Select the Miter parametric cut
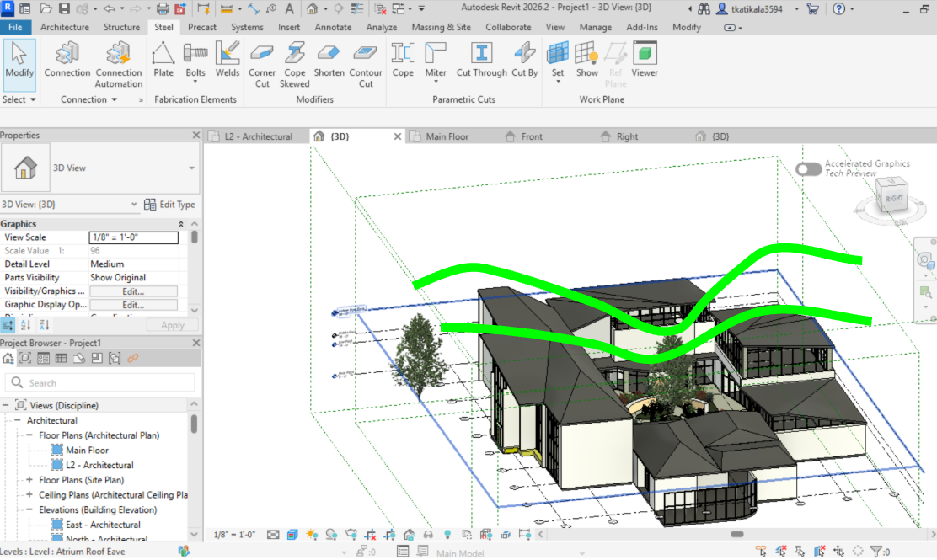Image resolution: width=937 pixels, height=560 pixels. (x=436, y=61)
